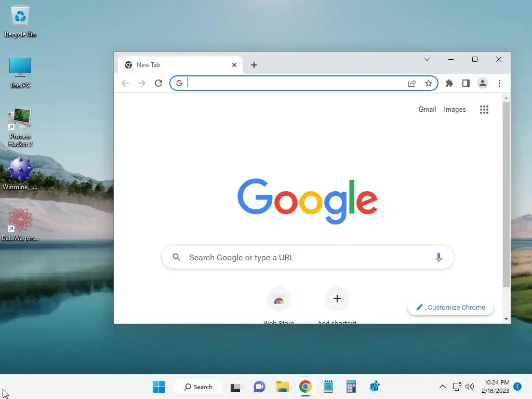Viewport: 532px width, 399px height.
Task: Open Notepad from taskbar
Action: (x=328, y=387)
